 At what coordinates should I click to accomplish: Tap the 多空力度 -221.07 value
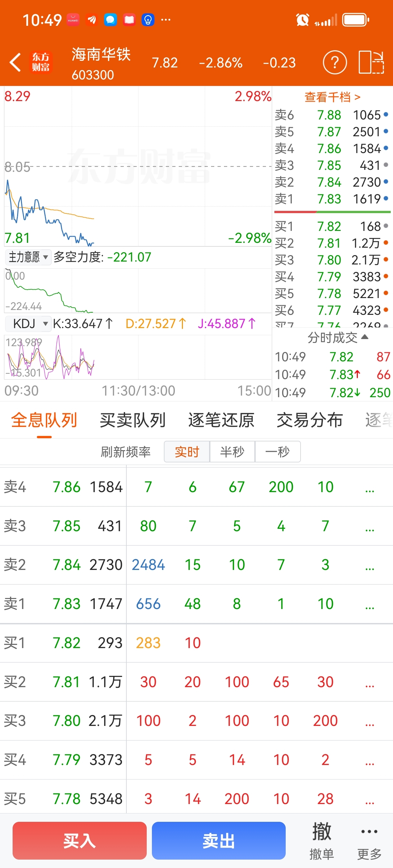129,257
